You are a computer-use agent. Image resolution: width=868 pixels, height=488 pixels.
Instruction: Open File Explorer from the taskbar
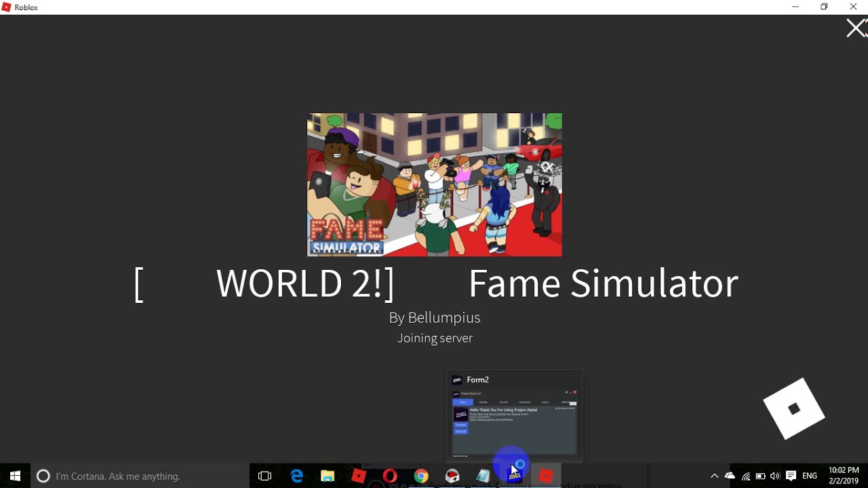pyautogui.click(x=328, y=476)
